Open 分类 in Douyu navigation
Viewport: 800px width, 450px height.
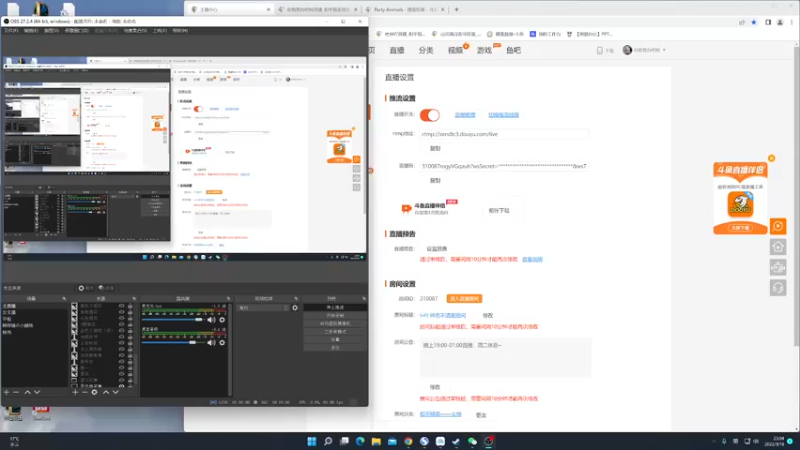tap(426, 50)
